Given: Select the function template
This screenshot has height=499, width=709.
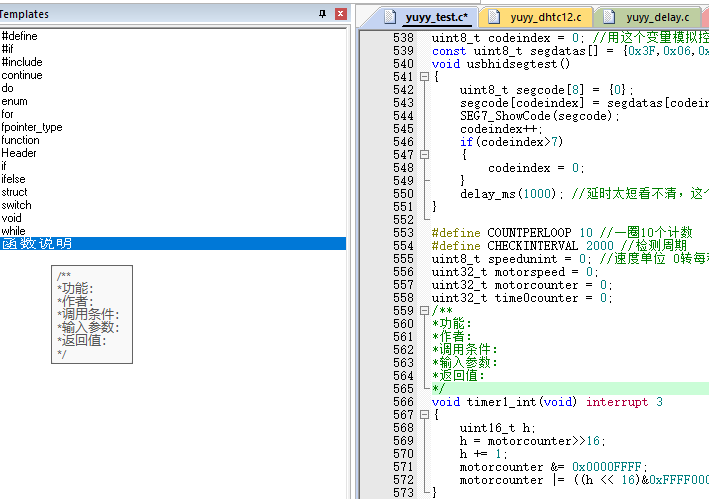Looking at the screenshot, I should pos(173,140).
